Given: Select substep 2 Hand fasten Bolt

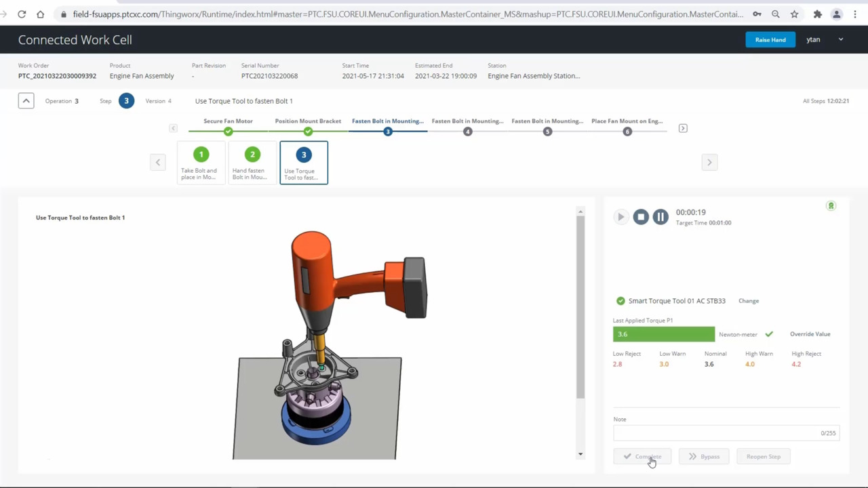Looking at the screenshot, I should coord(252,163).
